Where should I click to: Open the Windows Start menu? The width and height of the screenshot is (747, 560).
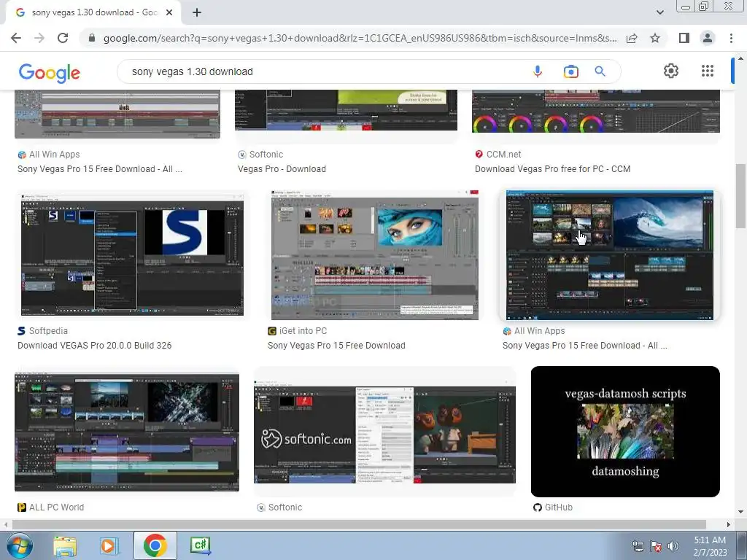point(18,545)
